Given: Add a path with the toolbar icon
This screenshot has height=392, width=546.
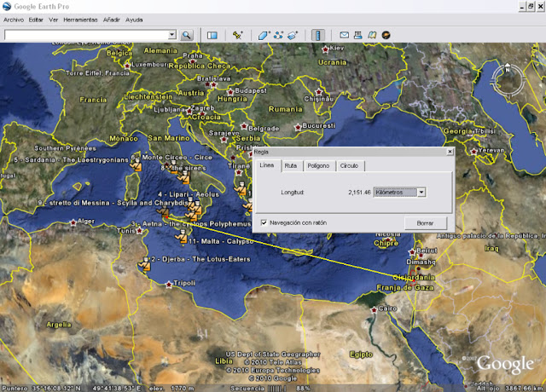Looking at the screenshot, I should coord(278,35).
